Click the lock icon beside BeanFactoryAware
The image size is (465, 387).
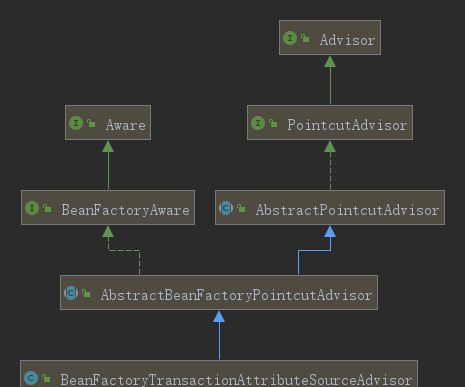click(47, 208)
